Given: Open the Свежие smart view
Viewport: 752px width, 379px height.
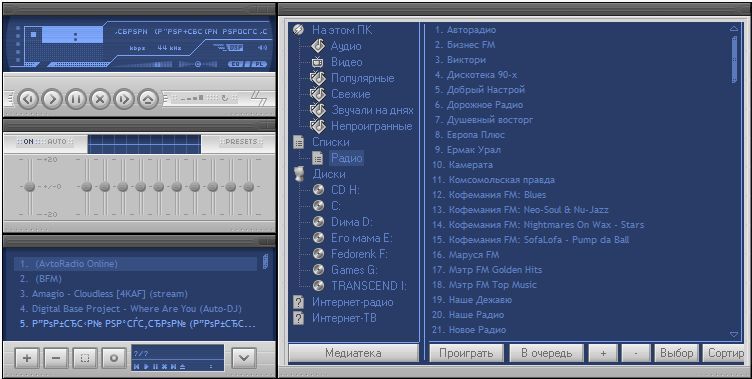Looking at the screenshot, I should [x=351, y=94].
